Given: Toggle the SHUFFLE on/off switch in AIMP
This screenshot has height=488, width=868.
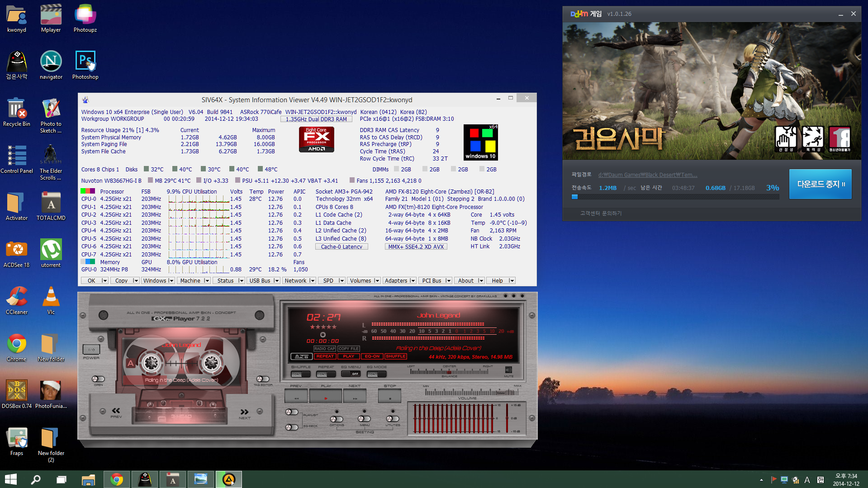Looking at the screenshot, I should pyautogui.click(x=301, y=374).
